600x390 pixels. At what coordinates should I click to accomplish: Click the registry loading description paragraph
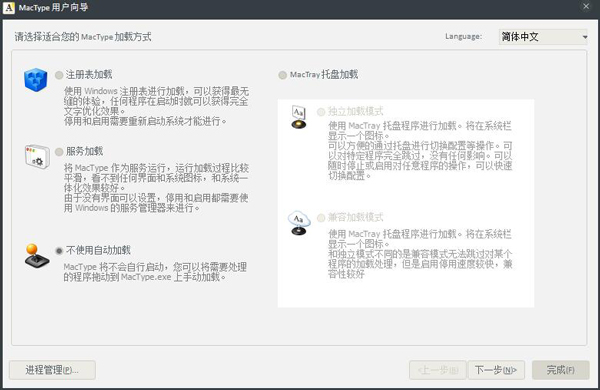156,106
